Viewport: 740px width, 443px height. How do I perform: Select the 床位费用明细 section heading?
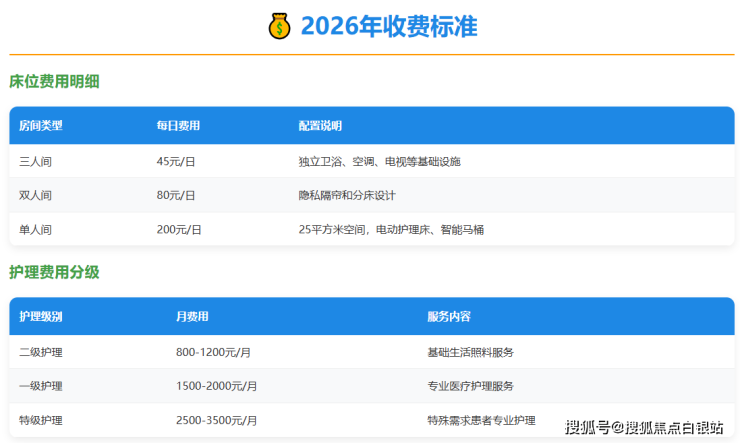tap(54, 81)
